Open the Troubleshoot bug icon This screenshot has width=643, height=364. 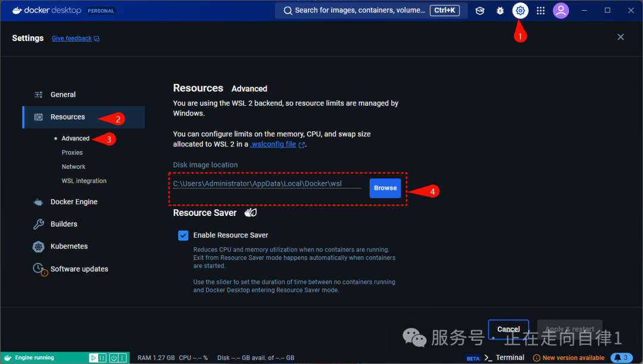click(x=500, y=11)
